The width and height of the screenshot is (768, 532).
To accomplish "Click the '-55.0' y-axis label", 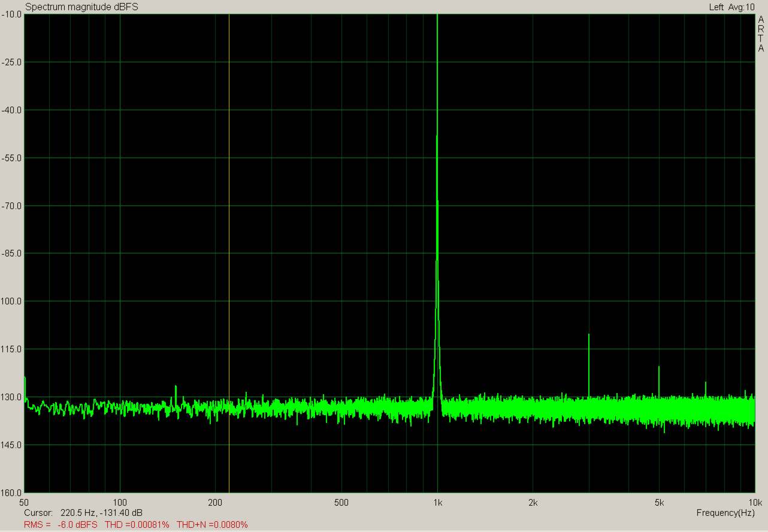I will (12, 158).
